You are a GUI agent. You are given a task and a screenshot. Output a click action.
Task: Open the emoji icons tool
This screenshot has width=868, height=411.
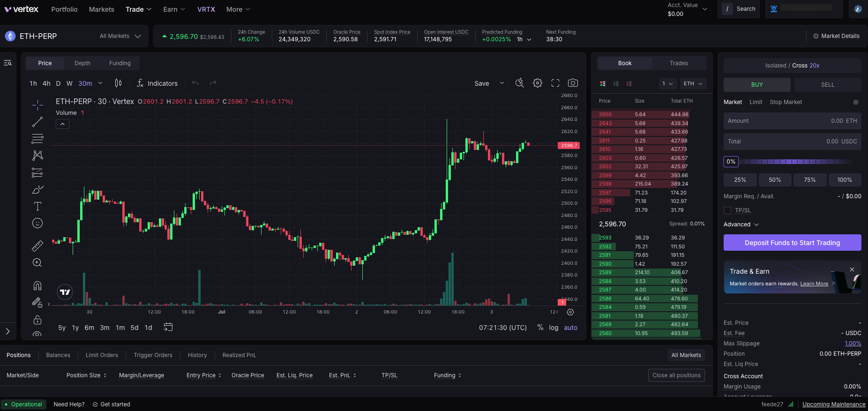[x=37, y=223]
